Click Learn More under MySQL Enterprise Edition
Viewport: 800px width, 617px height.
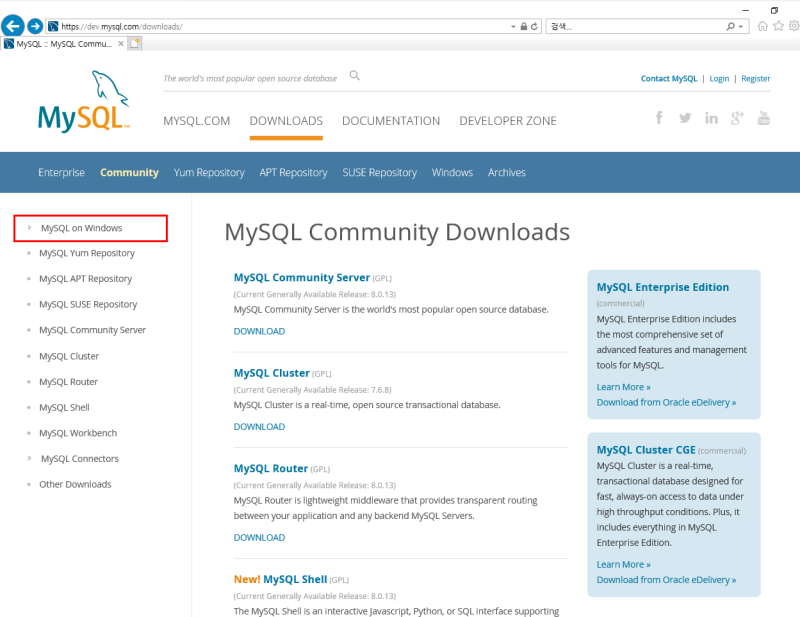click(x=621, y=386)
